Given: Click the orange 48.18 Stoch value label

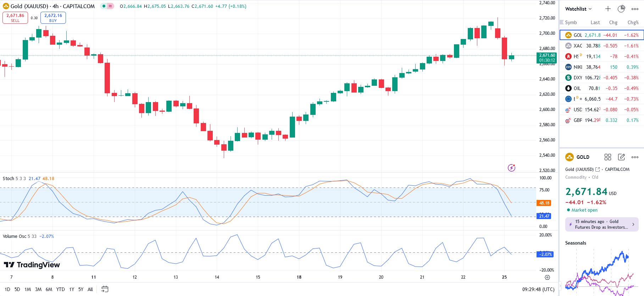Looking at the screenshot, I should [544, 203].
